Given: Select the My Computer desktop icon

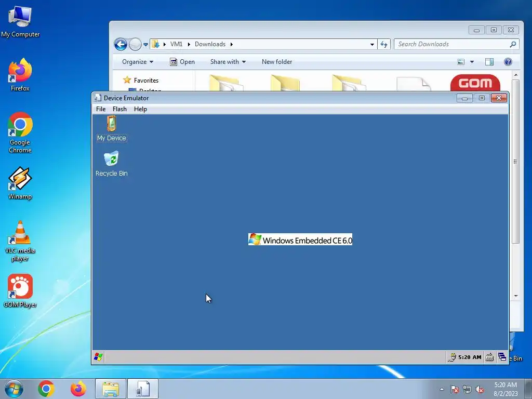Looking at the screenshot, I should (20, 21).
